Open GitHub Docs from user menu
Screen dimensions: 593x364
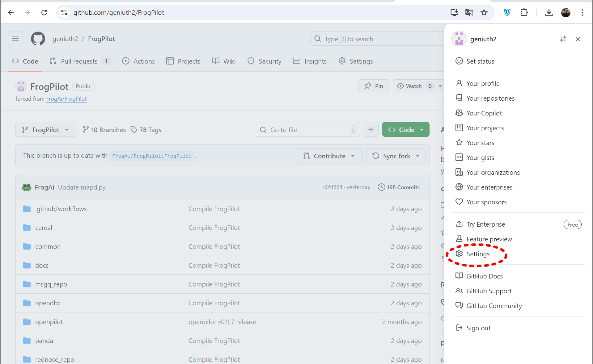pyautogui.click(x=518, y=276)
